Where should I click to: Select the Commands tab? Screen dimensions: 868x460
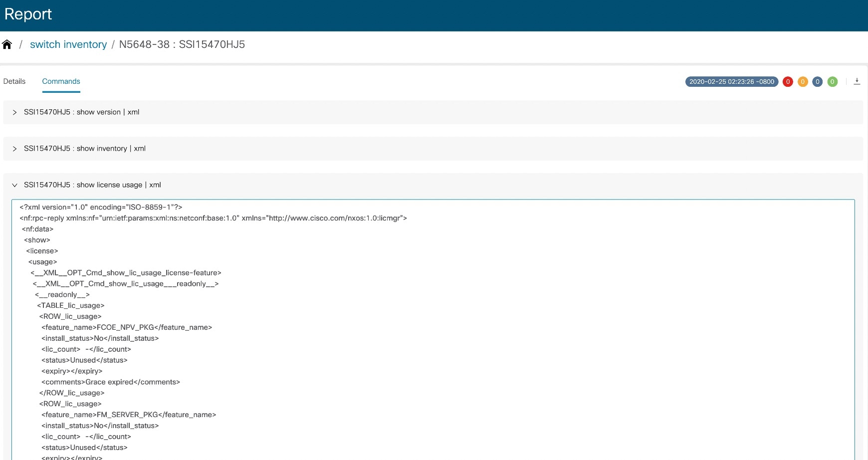click(x=61, y=81)
